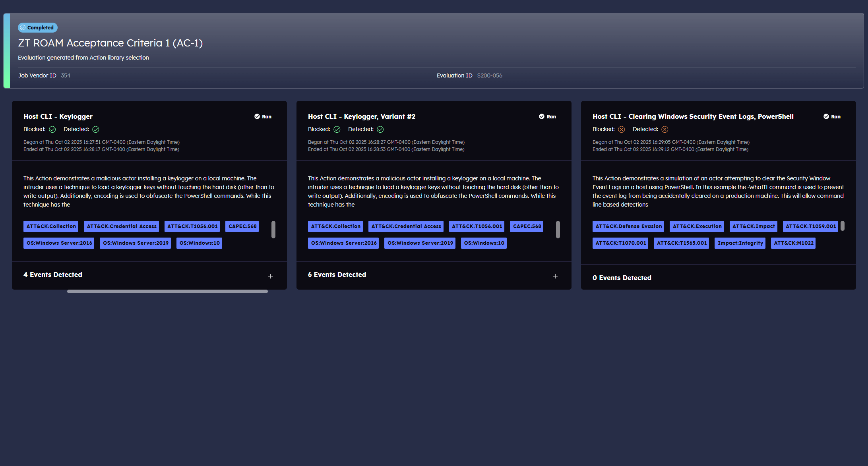
Task: Select ATT&CK:Credential Access tag on first card
Action: pos(122,226)
